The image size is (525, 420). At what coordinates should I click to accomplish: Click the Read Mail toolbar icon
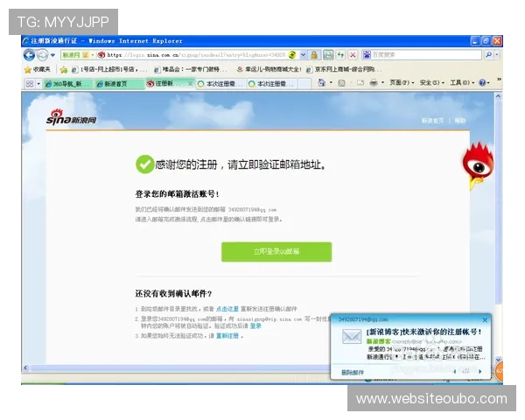[360, 83]
